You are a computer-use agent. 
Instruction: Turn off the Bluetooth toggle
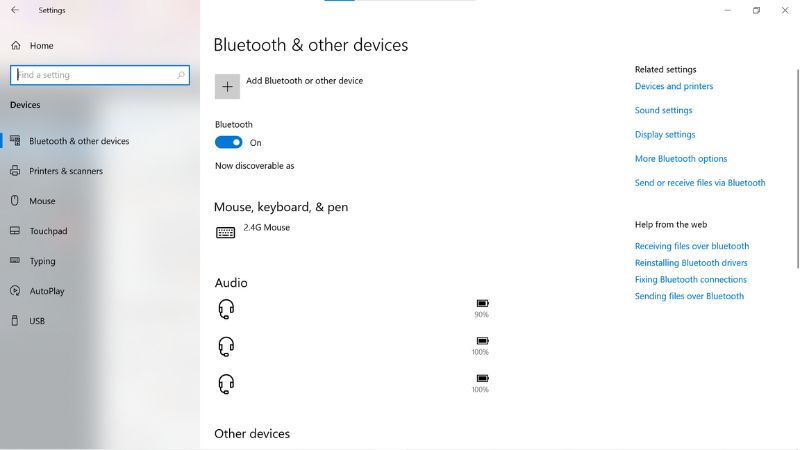tap(228, 142)
